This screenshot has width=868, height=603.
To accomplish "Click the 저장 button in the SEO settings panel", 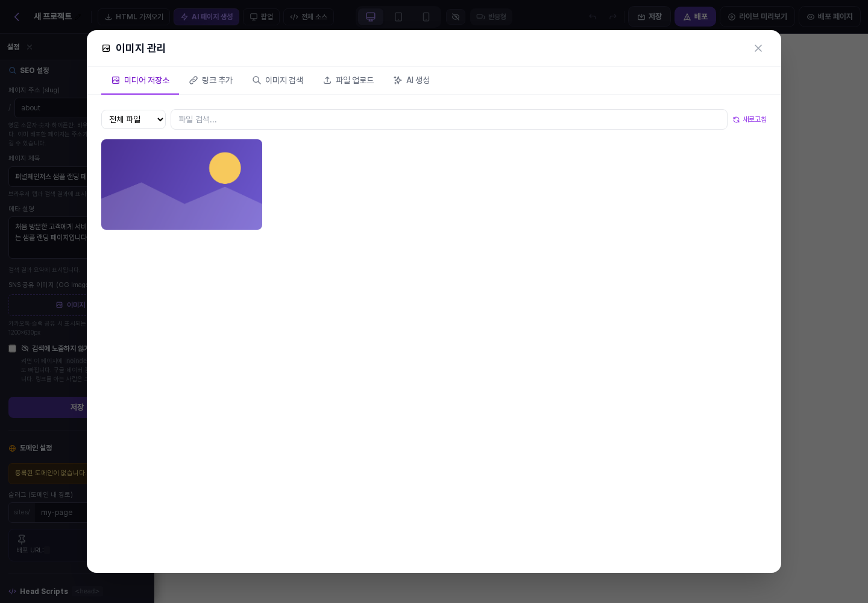I will 49,407.
